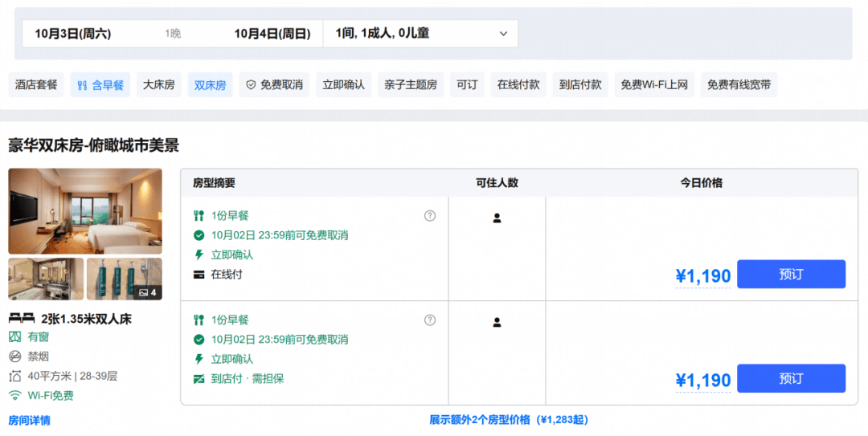Click free cancellation text in second rate row
The image size is (868, 436).
(280, 340)
